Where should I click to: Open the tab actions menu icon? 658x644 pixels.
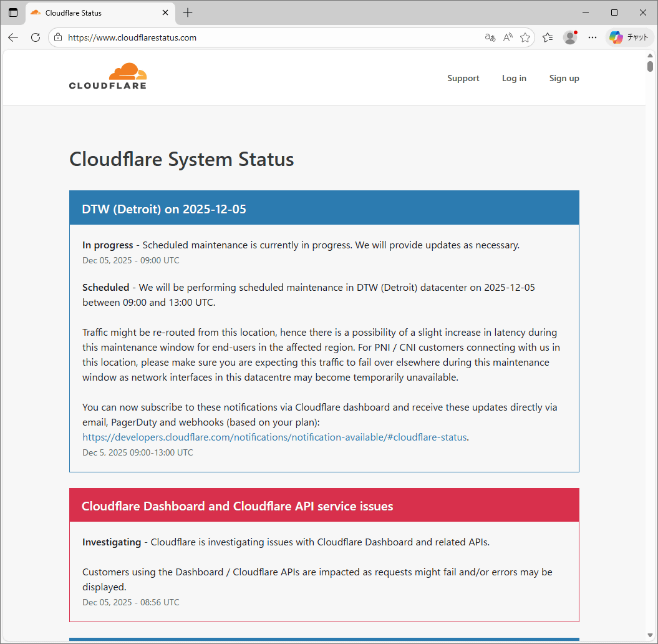pyautogui.click(x=12, y=12)
